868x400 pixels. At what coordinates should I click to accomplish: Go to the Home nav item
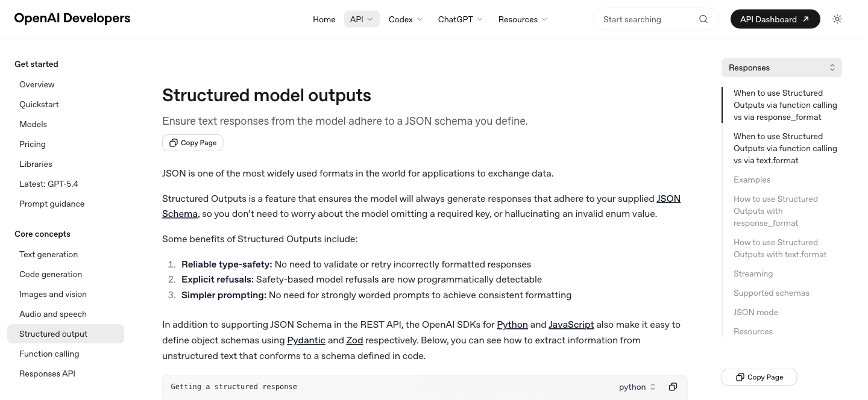coord(324,19)
